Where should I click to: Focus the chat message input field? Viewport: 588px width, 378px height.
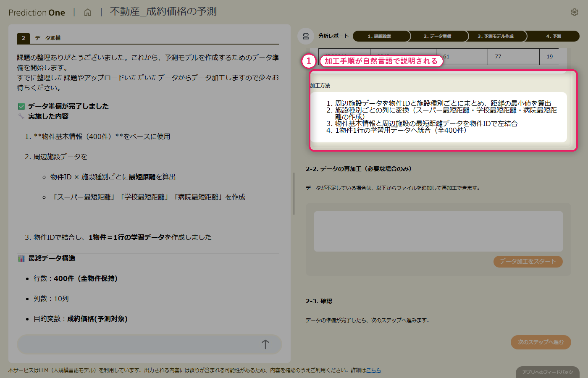click(x=149, y=344)
